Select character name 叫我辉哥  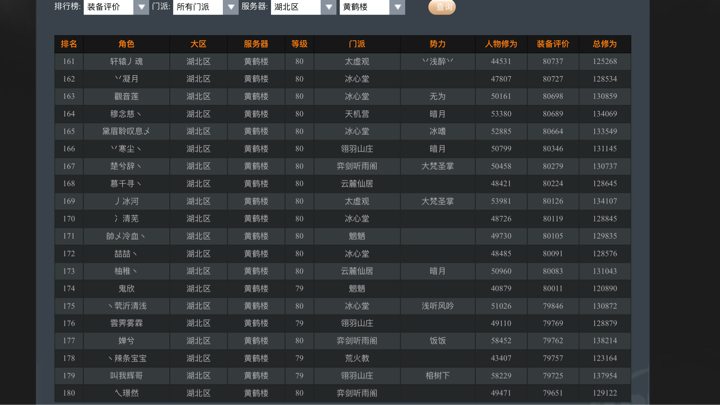pyautogui.click(x=126, y=376)
